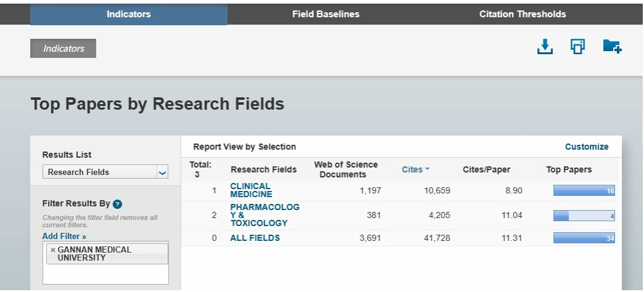Image resolution: width=644 pixels, height=292 pixels.
Task: Click the Add Filter link
Action: tap(64, 236)
